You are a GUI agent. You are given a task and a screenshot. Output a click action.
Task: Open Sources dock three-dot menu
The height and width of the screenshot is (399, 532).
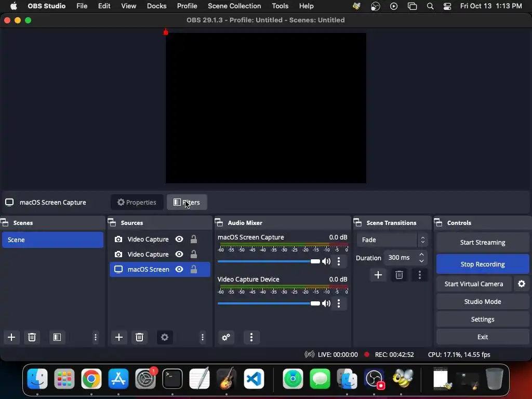click(x=203, y=337)
